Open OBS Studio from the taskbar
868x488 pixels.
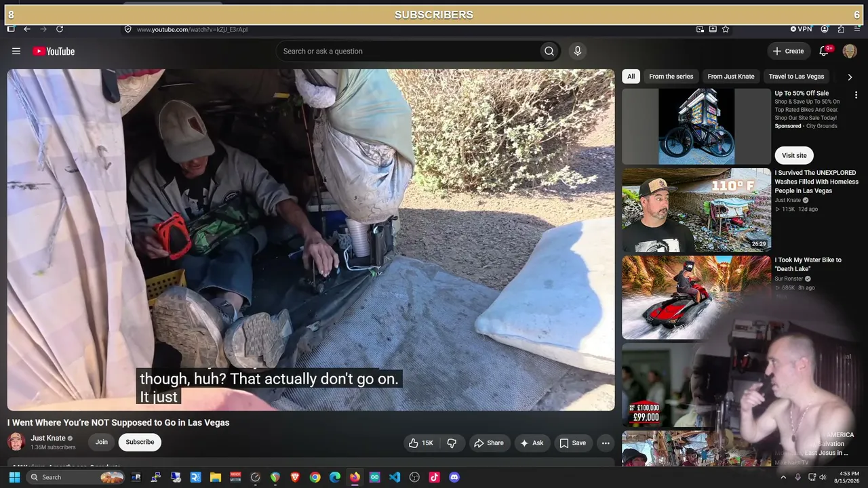(x=414, y=477)
